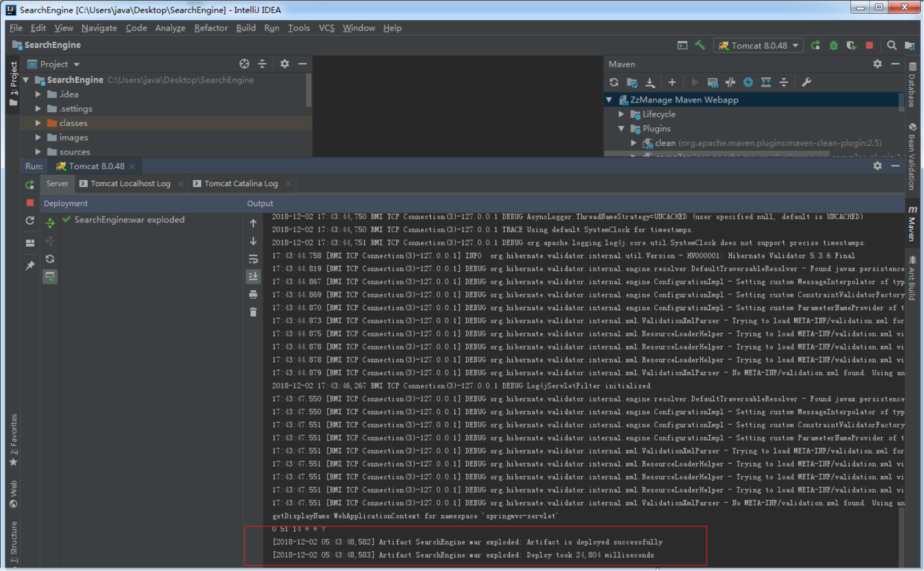The height and width of the screenshot is (571, 924).
Task: Stop Tomcat with the Run panel's red square
Action: click(x=30, y=203)
